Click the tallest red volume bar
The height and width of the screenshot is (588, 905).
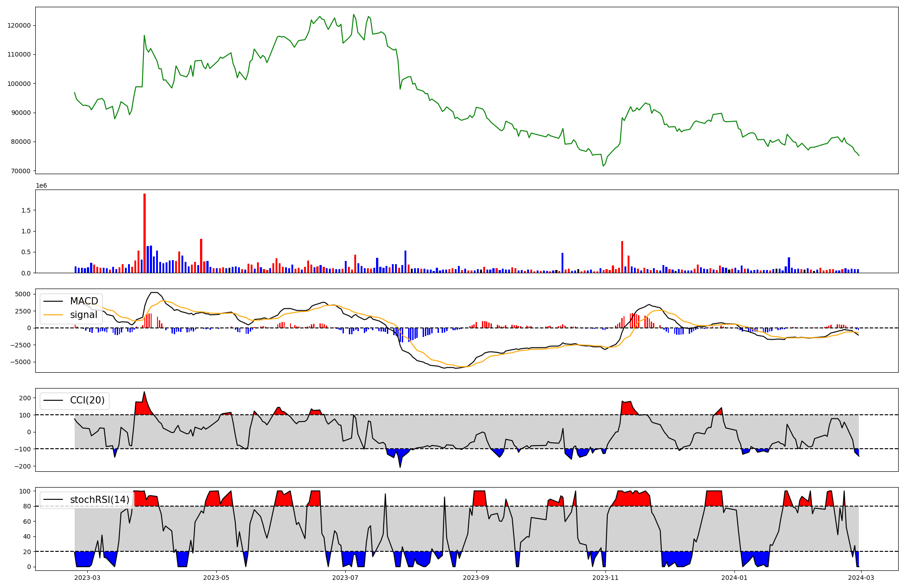coord(144,233)
